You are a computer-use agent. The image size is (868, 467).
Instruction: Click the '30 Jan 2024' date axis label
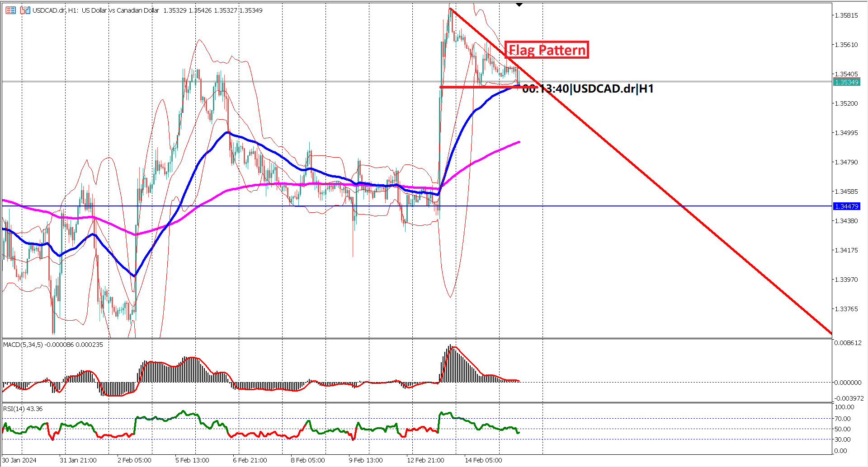tap(19, 460)
